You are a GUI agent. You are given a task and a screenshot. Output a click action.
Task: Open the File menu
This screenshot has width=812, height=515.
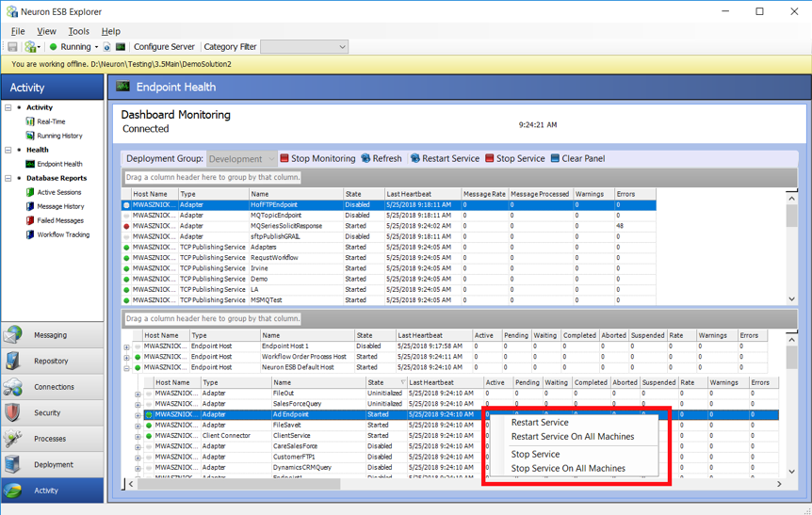click(18, 31)
